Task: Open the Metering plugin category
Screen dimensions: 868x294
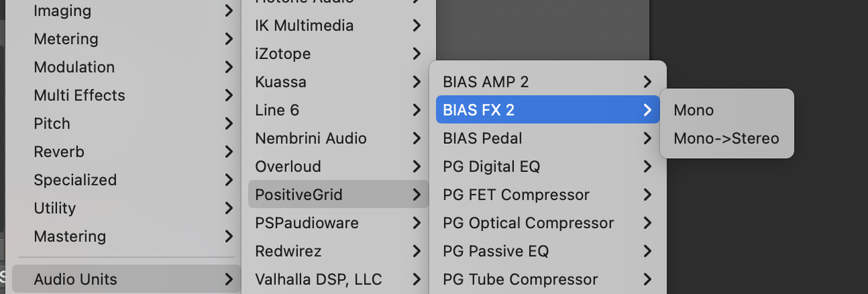Action: 127,39
